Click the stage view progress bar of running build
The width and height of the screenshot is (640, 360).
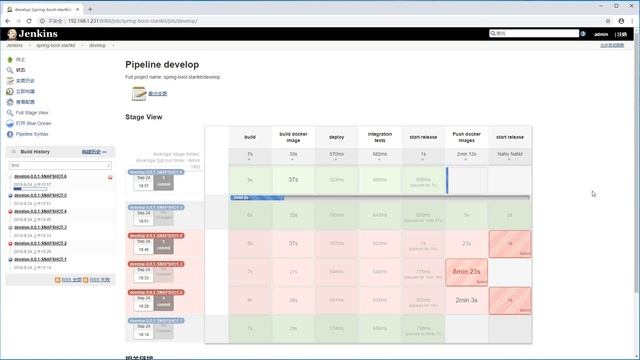pyautogui.click(x=380, y=198)
